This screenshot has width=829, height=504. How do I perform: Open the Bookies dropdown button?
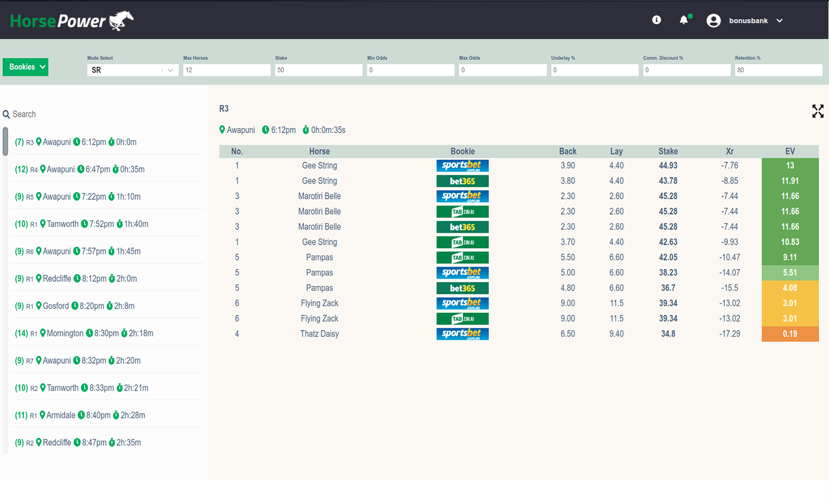[x=25, y=67]
